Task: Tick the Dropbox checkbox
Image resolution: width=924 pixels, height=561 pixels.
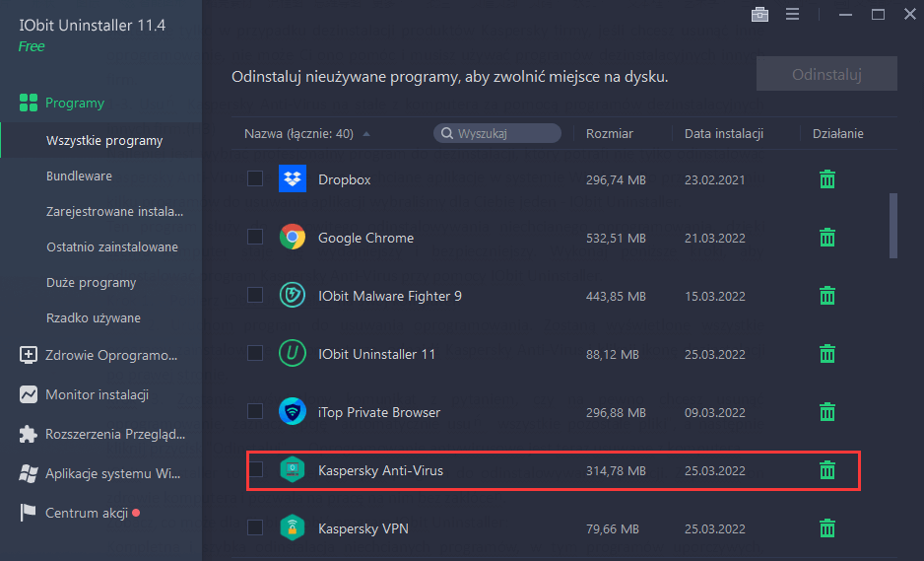Action: coord(255,178)
